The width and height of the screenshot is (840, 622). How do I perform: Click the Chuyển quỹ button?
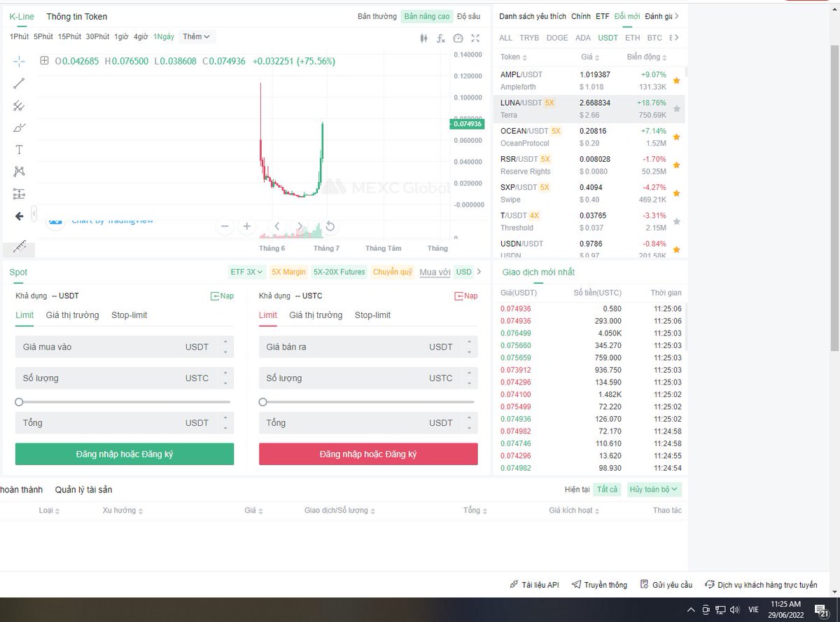[393, 272]
